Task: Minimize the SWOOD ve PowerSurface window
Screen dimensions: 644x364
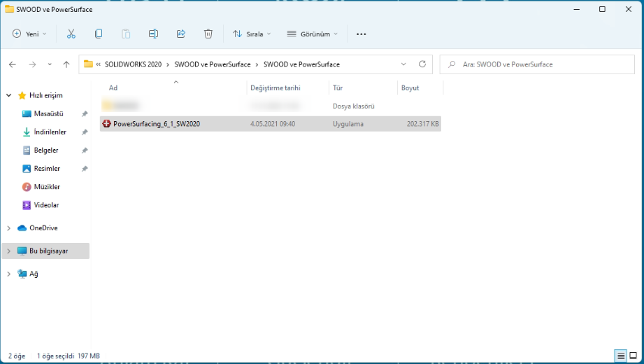Action: [577, 9]
